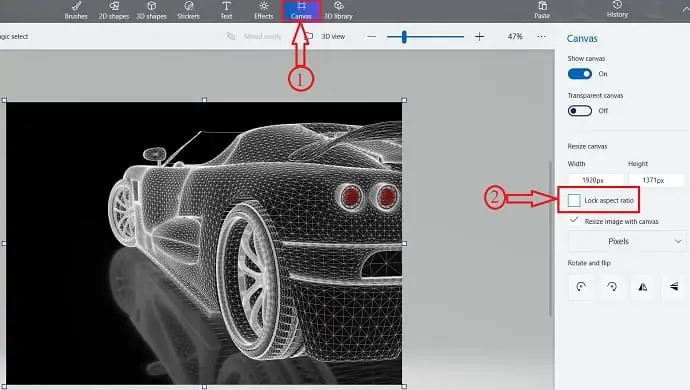690x390 pixels.
Task: Open the 3D shapes tool
Action: click(x=151, y=11)
